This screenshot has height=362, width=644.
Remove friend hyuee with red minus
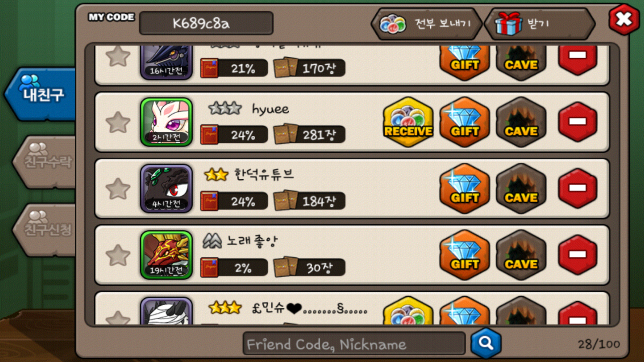[578, 122]
